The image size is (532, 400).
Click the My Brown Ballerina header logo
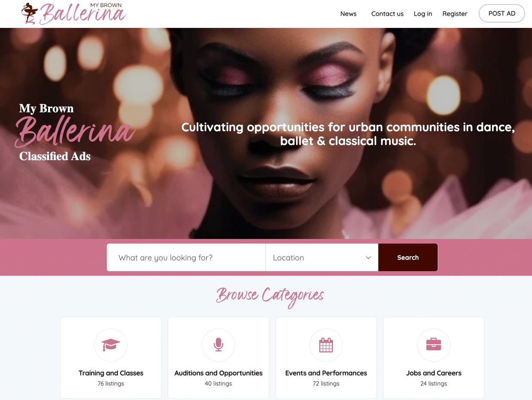point(74,13)
